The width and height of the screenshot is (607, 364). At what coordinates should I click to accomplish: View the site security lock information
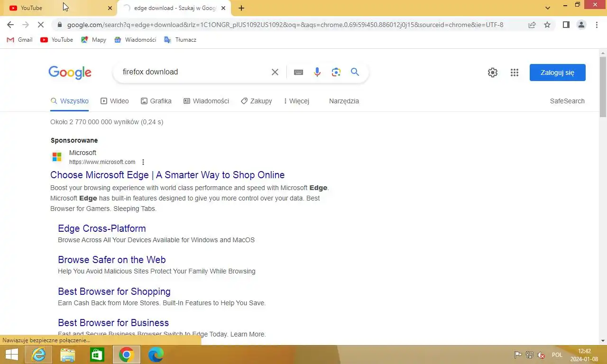(x=59, y=25)
